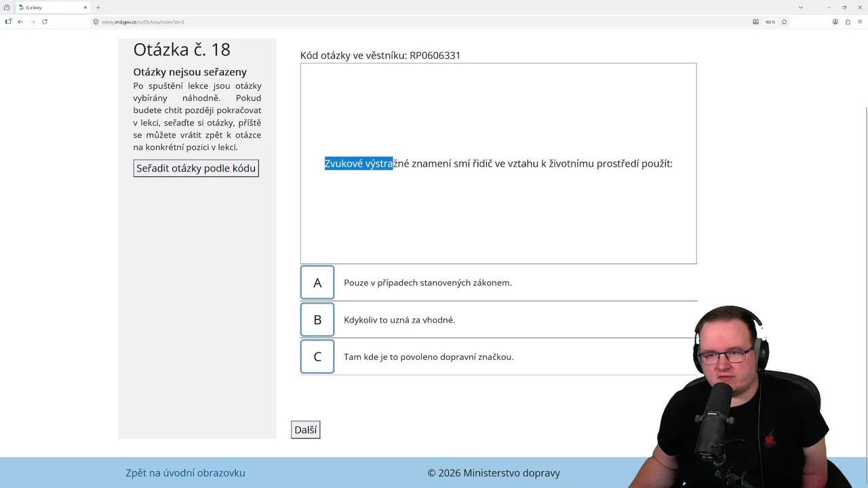Restore down the browser window
This screenshot has width=868, height=488.
coord(844,7)
